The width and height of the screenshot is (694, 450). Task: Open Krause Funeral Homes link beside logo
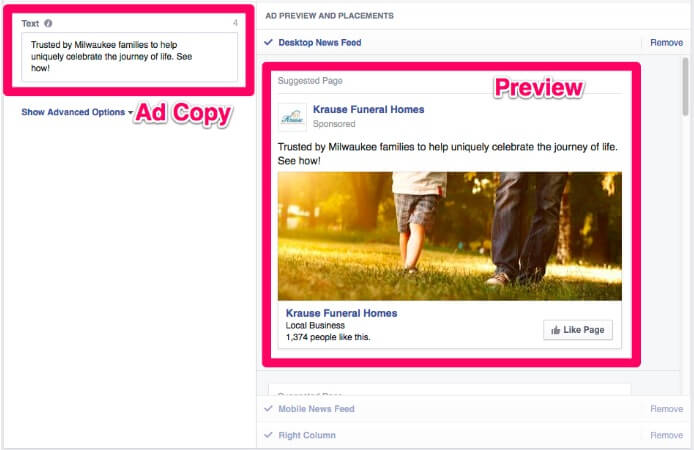(368, 109)
